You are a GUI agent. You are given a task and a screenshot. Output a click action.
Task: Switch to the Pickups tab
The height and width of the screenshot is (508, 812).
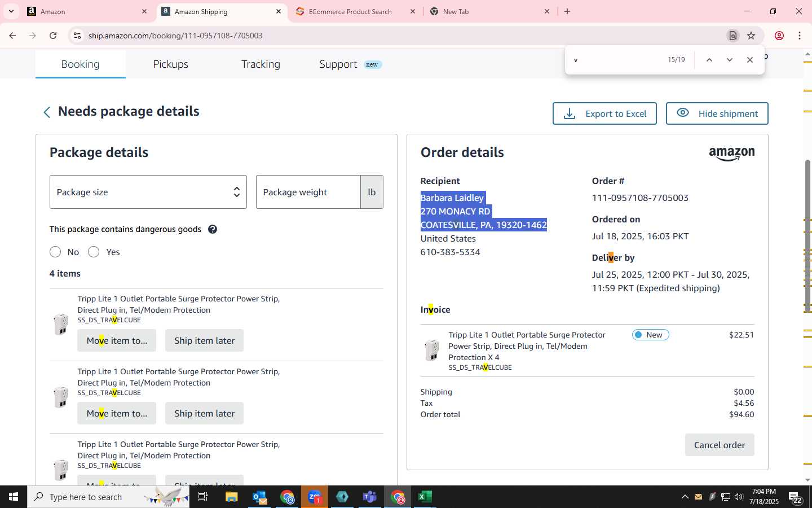pyautogui.click(x=170, y=64)
